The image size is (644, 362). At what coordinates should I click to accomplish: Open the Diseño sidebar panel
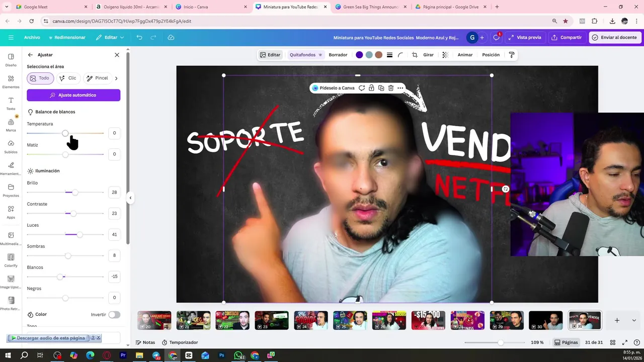click(x=11, y=59)
